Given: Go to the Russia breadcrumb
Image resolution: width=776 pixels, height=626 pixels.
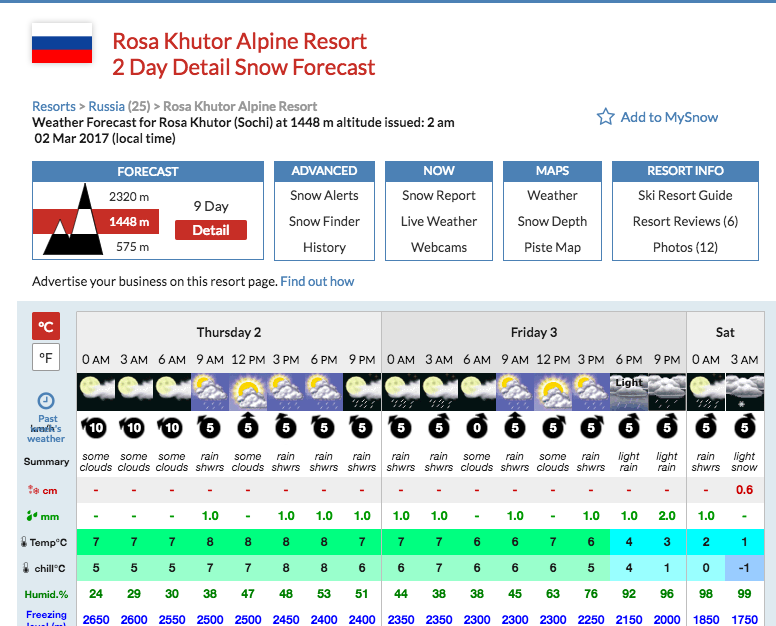Looking at the screenshot, I should click(x=106, y=106).
